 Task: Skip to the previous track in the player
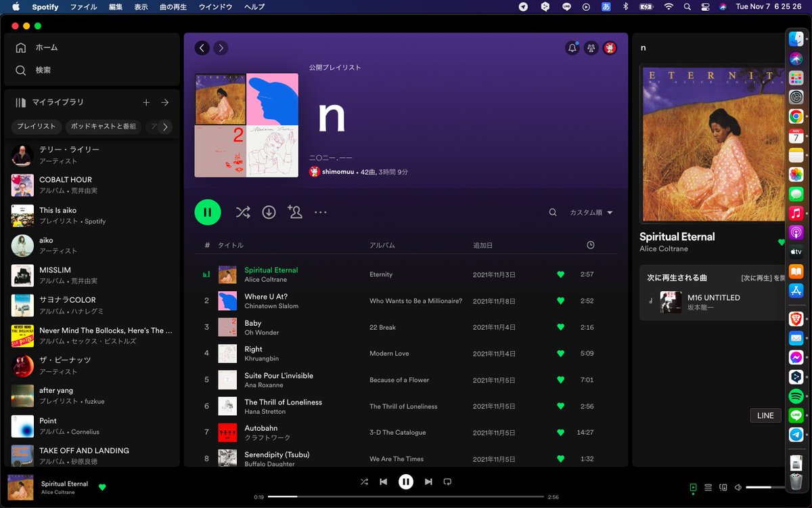point(384,482)
